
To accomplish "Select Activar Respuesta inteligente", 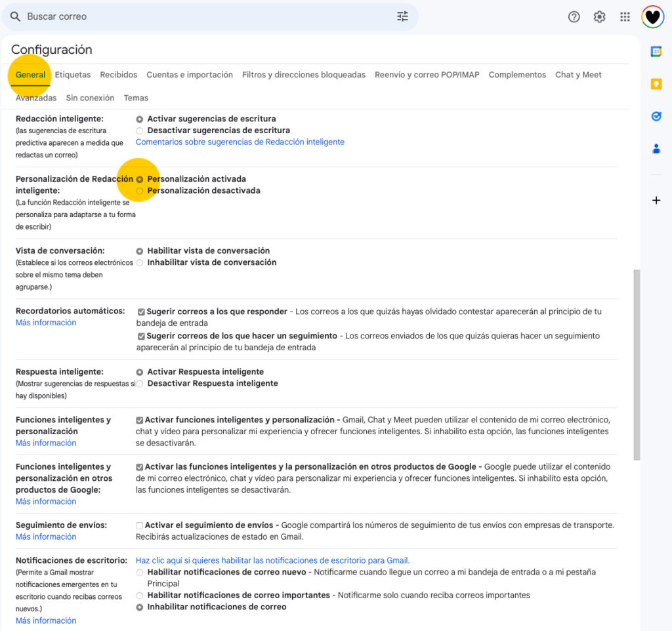I will (140, 373).
